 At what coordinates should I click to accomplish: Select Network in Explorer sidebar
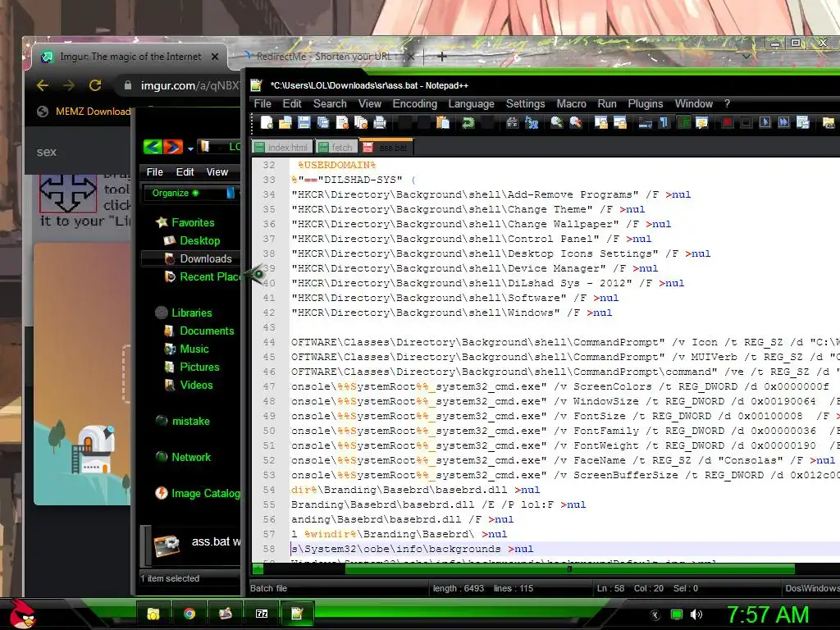point(191,457)
